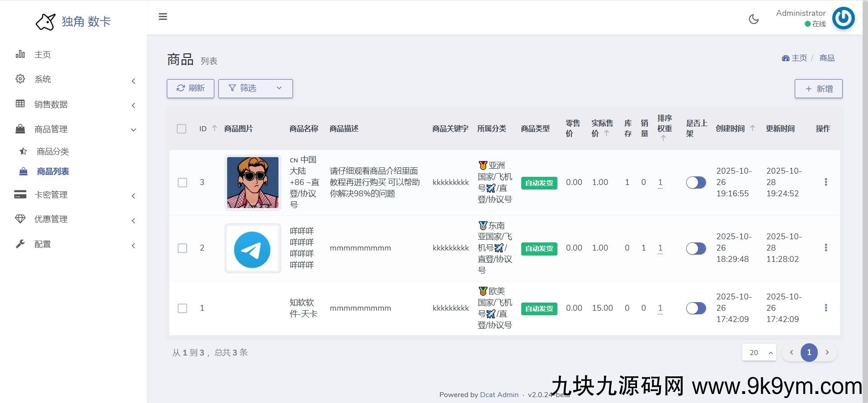The image size is (868, 403).
Task: Select the 商品列表 submenu item
Action: tap(73, 171)
